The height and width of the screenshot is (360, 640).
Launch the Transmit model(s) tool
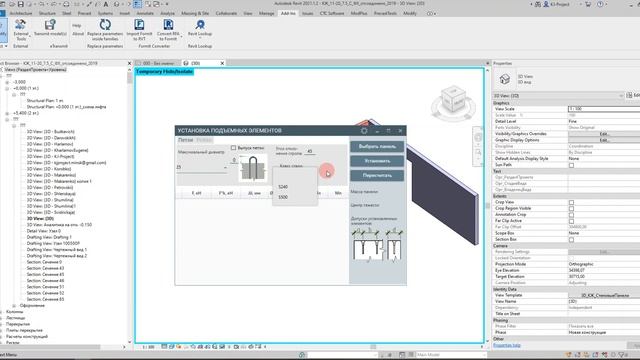50,28
